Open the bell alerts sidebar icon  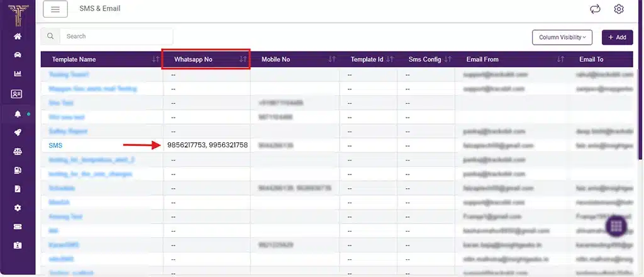[17, 114]
